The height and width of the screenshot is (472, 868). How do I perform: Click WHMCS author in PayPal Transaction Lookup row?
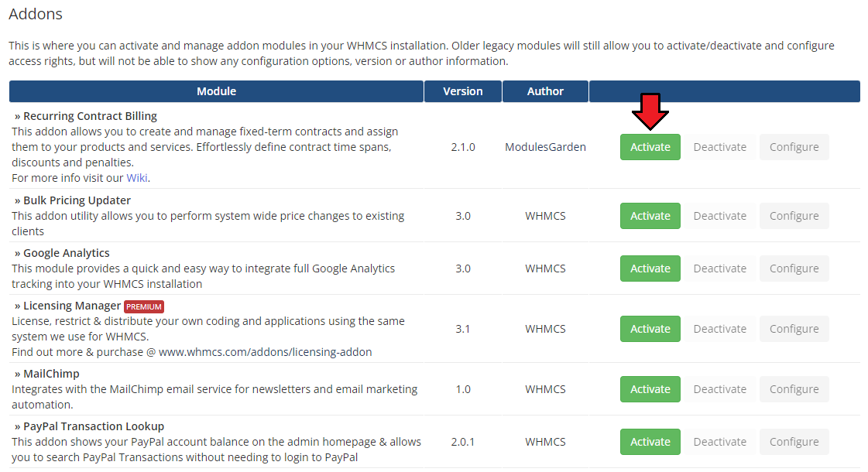(x=545, y=442)
